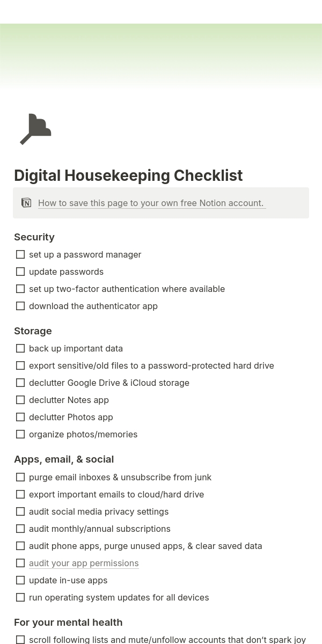Click the pushpin page icon
322x644 pixels.
[x=35, y=129]
